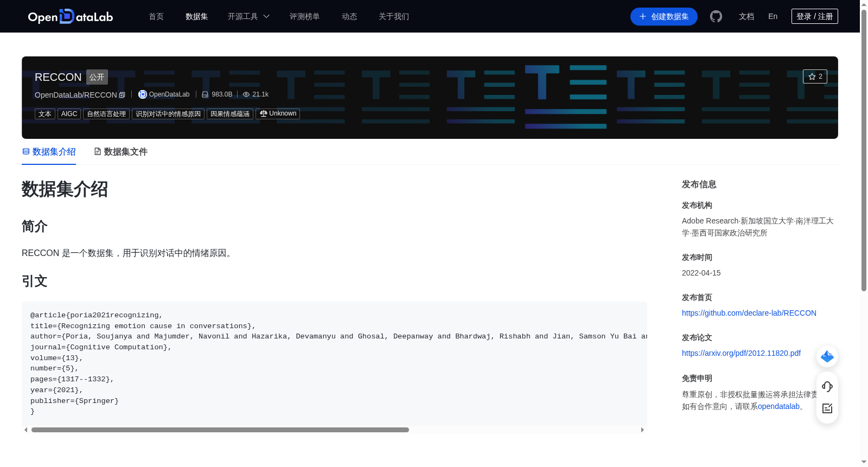The image size is (868, 467).
Task: Open 文档 link in header
Action: pos(746,17)
